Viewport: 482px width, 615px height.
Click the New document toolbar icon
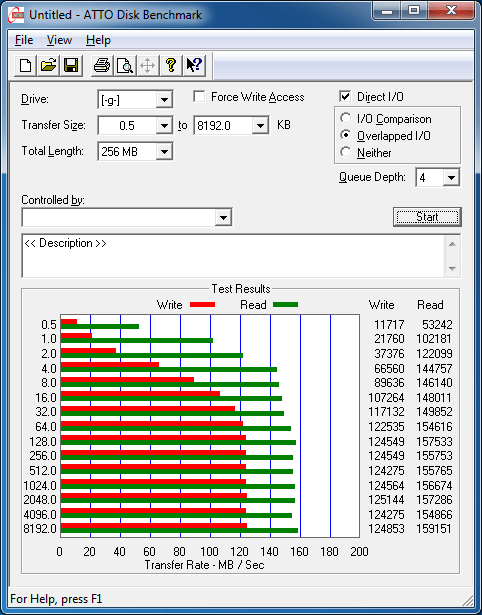coord(26,65)
